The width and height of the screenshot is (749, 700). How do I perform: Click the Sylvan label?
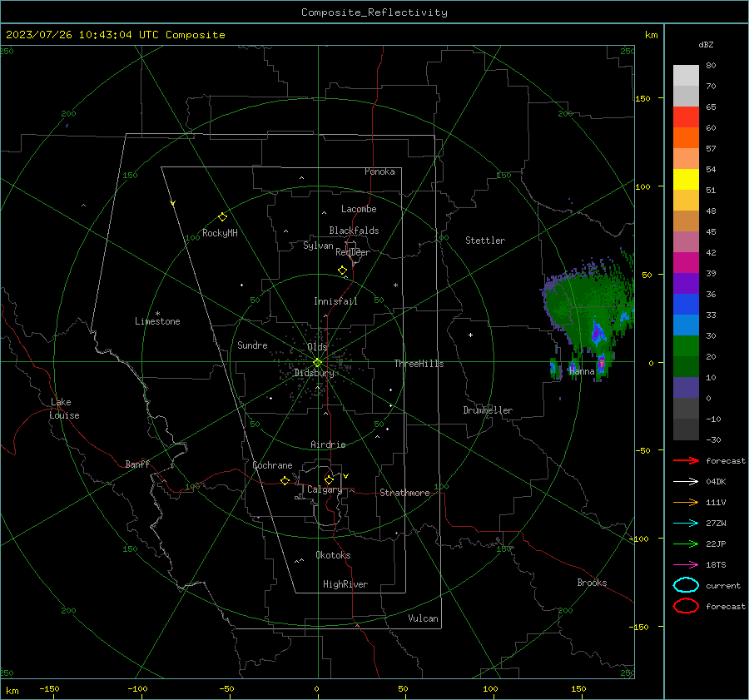coord(318,246)
